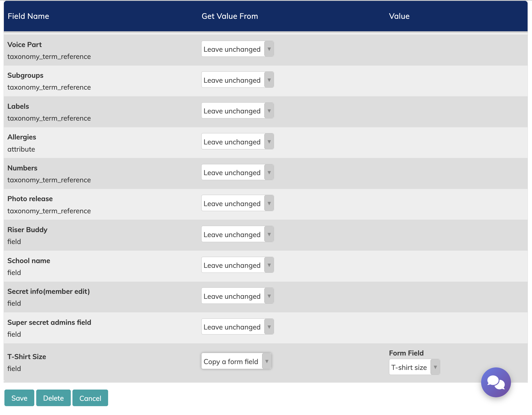Image resolution: width=532 pixels, height=415 pixels.
Task: Click the T-Shirt Size field name
Action: pos(27,356)
